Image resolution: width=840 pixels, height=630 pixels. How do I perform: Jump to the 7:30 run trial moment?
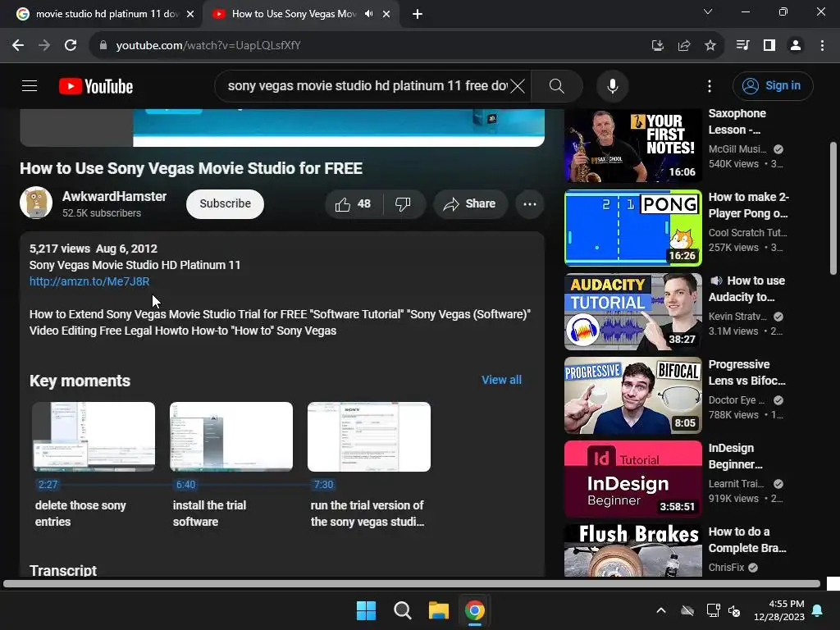click(369, 436)
